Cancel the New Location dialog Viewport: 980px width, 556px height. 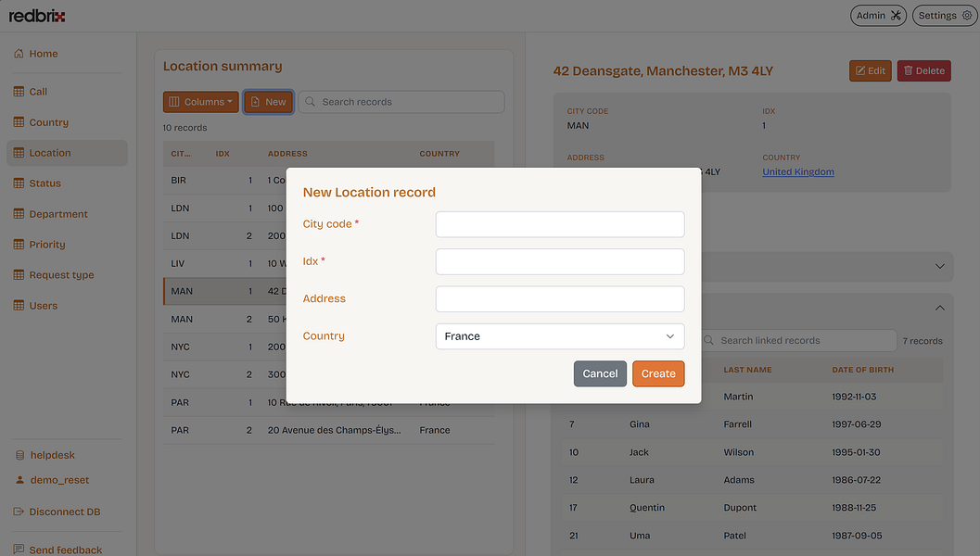point(600,373)
